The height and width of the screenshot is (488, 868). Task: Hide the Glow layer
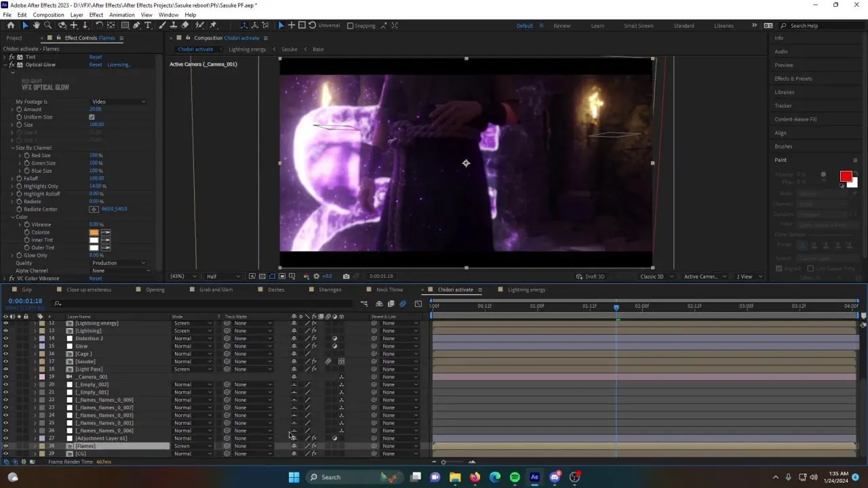(x=5, y=346)
